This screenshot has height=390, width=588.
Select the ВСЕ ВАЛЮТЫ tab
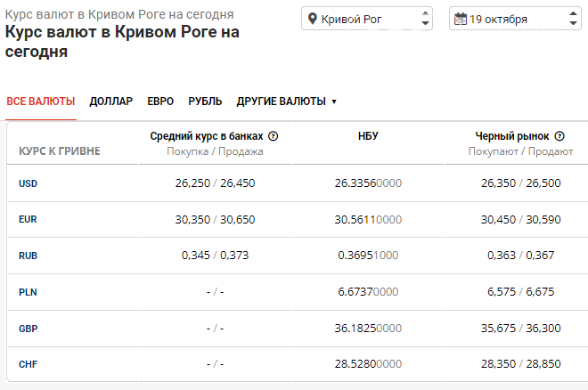(x=41, y=102)
